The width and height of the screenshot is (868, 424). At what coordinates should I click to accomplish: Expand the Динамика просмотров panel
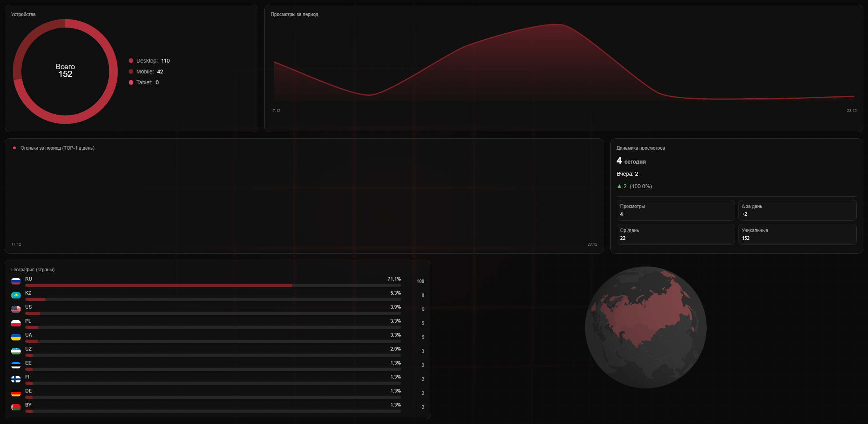click(640, 148)
